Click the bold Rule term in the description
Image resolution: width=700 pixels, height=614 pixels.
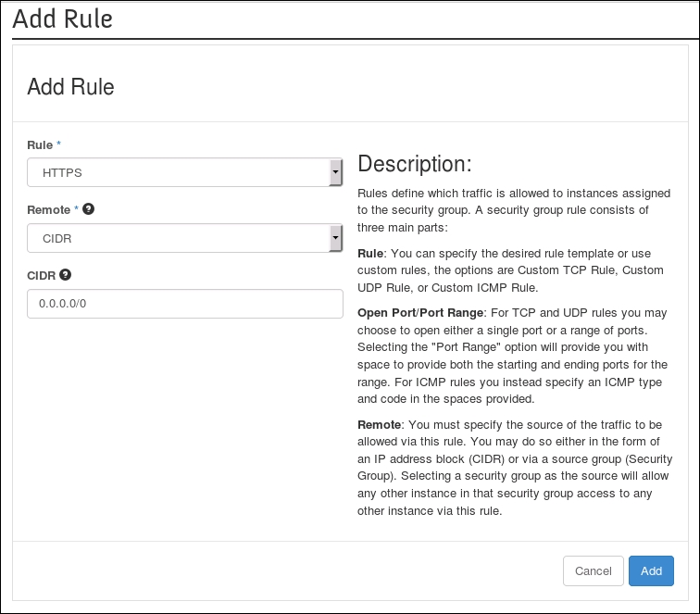coord(371,253)
